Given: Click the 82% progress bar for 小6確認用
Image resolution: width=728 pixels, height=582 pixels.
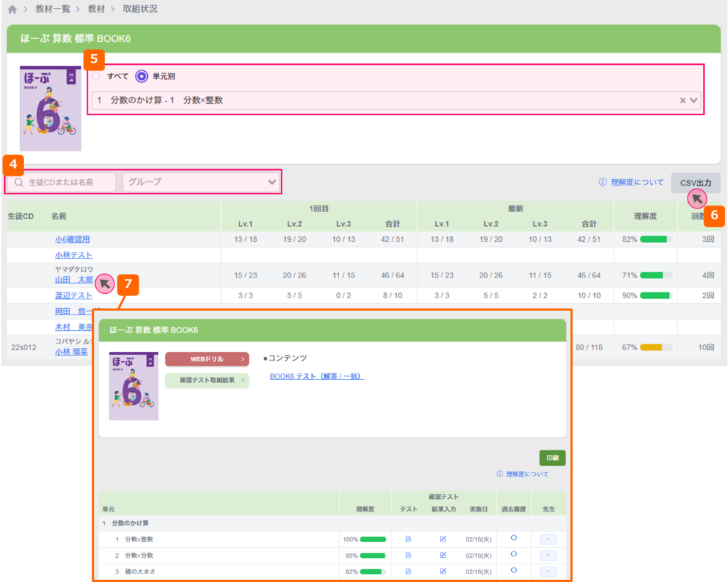Looking at the screenshot, I should (x=655, y=240).
